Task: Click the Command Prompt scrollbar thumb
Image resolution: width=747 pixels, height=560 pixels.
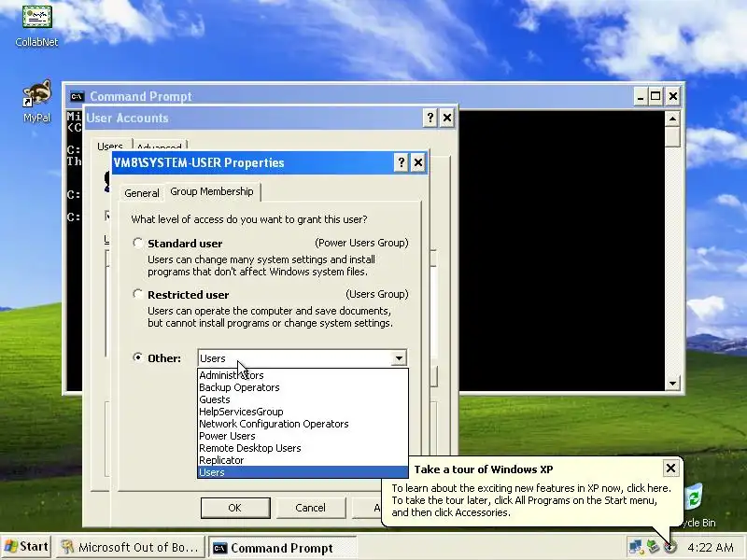Action: [672, 136]
